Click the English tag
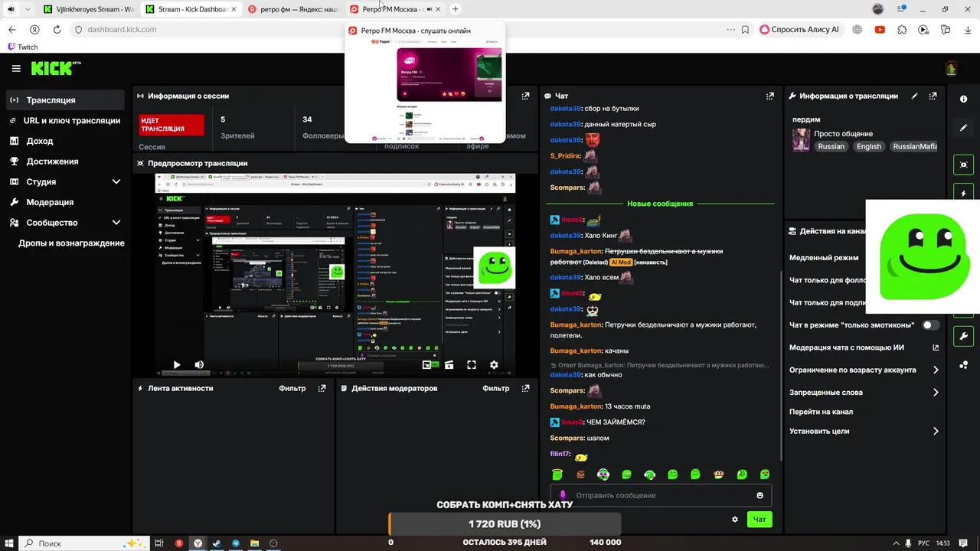The height and width of the screenshot is (551, 980). pos(869,146)
